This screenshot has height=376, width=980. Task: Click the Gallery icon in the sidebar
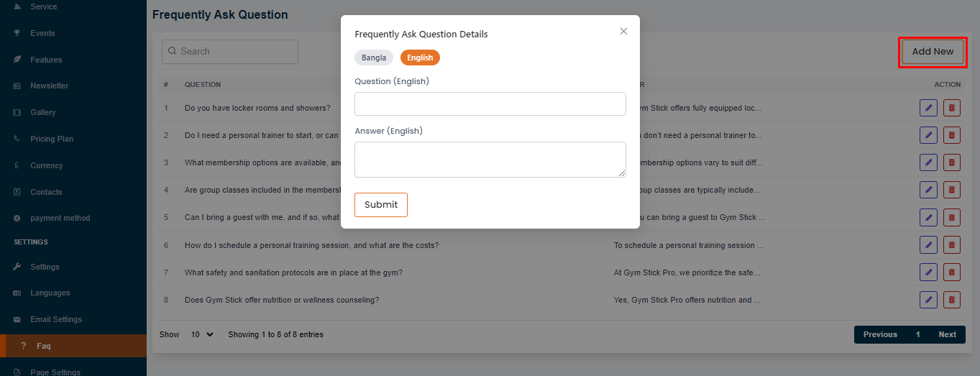click(17, 113)
